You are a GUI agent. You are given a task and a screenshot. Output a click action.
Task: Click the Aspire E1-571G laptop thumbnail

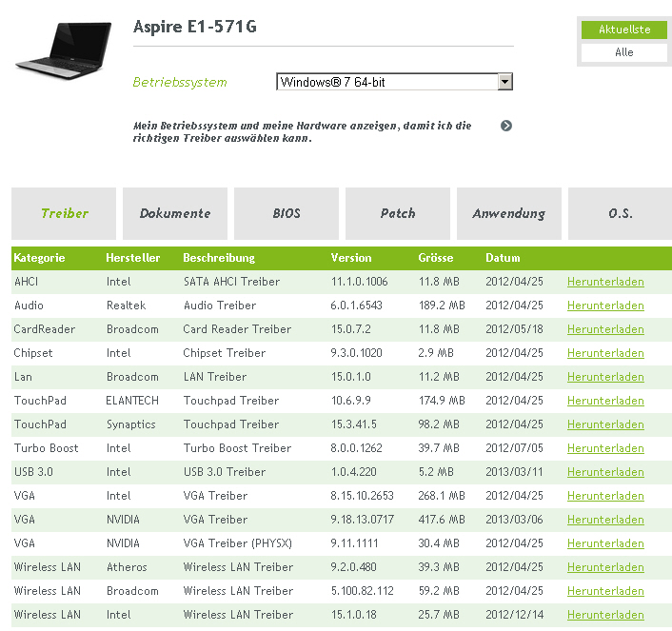click(64, 50)
